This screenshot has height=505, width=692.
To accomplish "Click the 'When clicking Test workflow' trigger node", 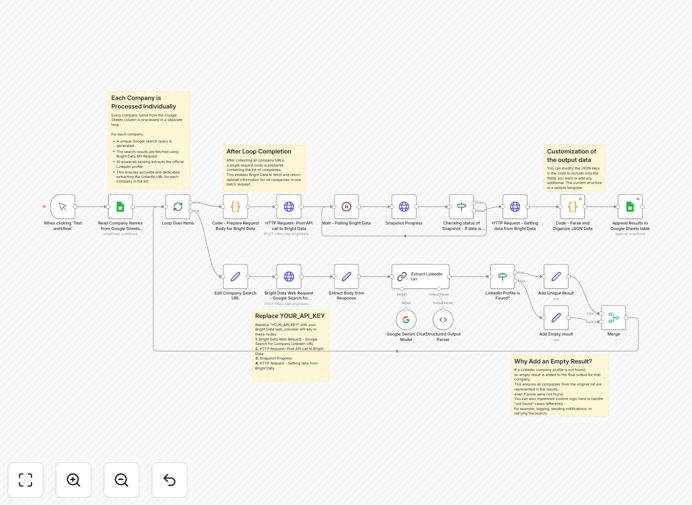I will [x=63, y=206].
